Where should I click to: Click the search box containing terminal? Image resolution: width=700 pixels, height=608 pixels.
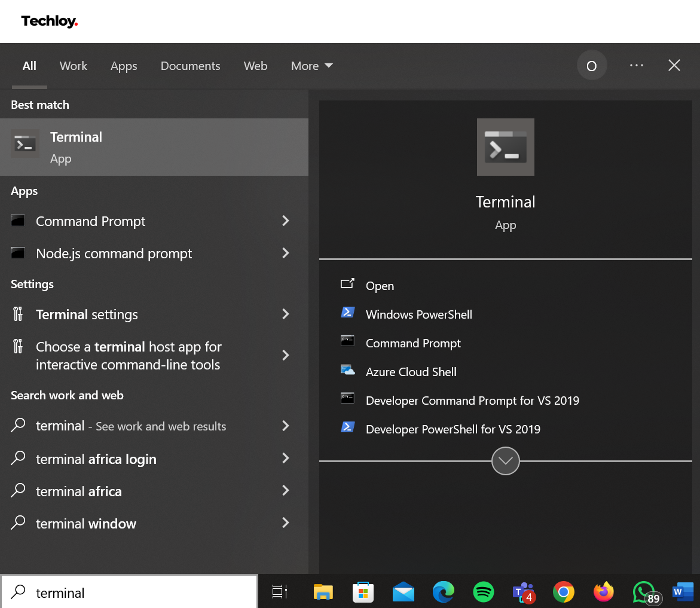point(130,592)
